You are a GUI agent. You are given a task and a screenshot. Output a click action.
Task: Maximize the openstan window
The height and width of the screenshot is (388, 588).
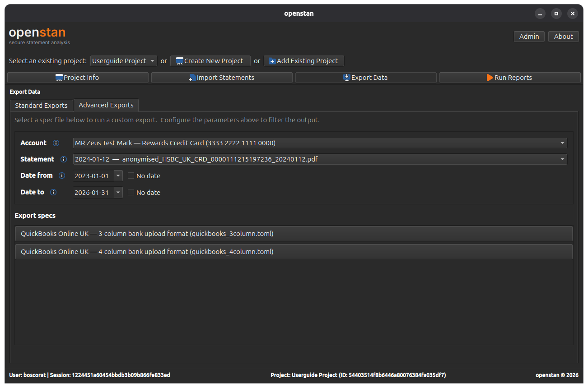pyautogui.click(x=556, y=14)
